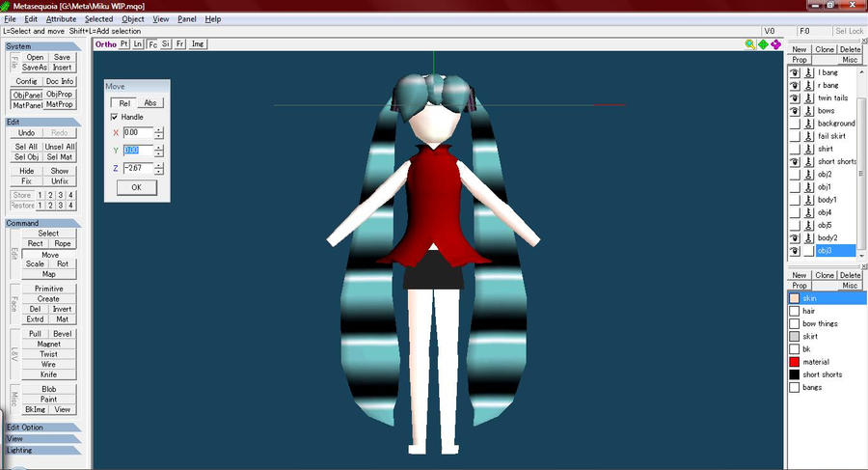Toggle point display Pt button
Screen dimensions: 868x470
(124, 43)
